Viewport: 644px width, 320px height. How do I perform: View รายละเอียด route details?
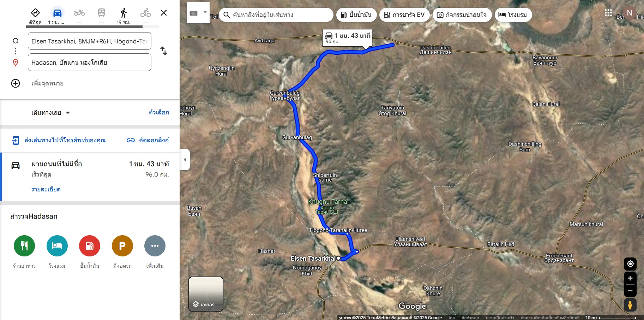(46, 189)
